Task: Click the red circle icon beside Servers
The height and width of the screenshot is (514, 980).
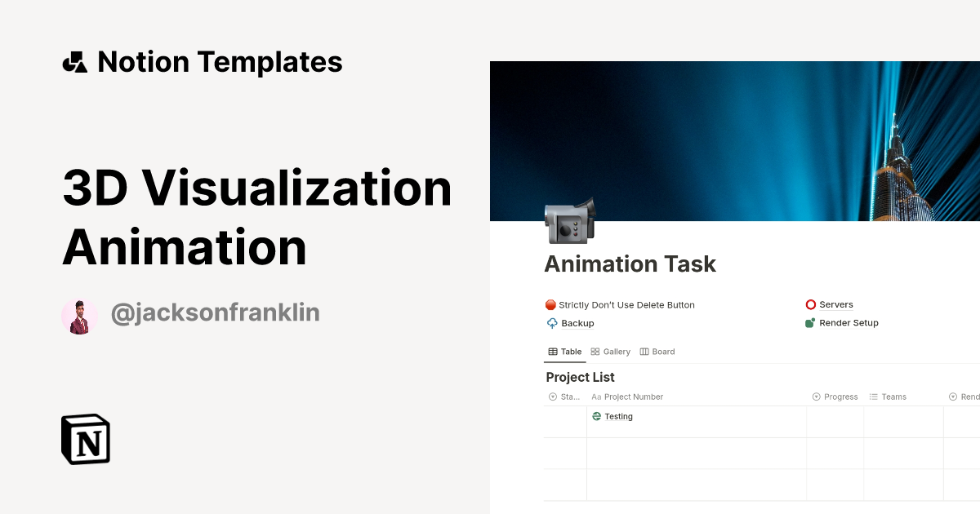Action: click(810, 304)
